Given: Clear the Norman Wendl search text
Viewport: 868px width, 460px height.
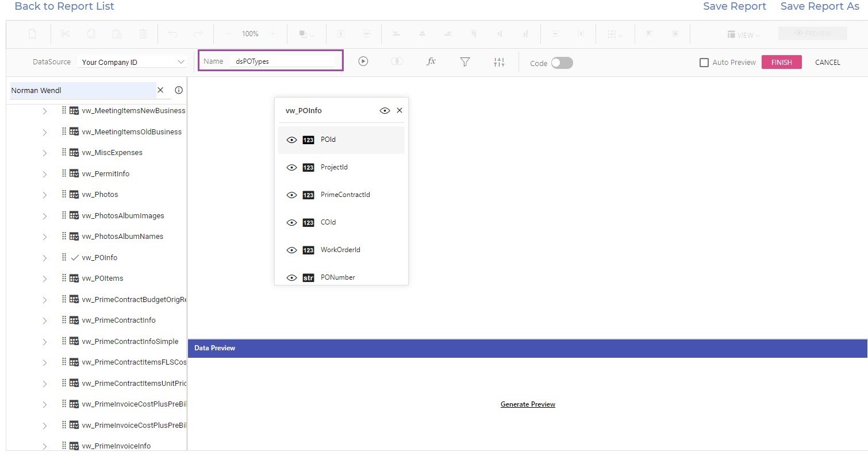Looking at the screenshot, I should [160, 90].
